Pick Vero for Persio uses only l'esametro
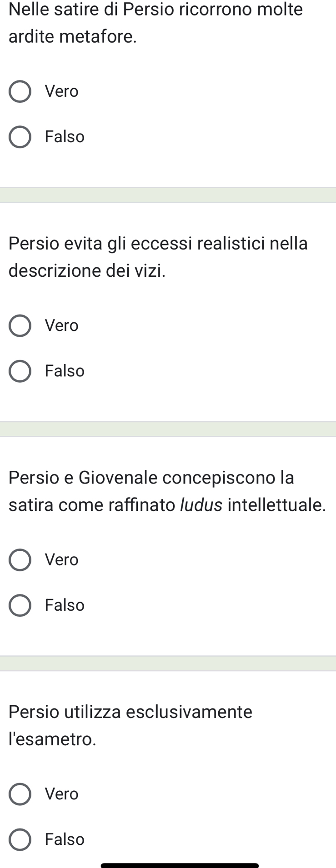The width and height of the screenshot is (336, 868). pyautogui.click(x=20, y=794)
